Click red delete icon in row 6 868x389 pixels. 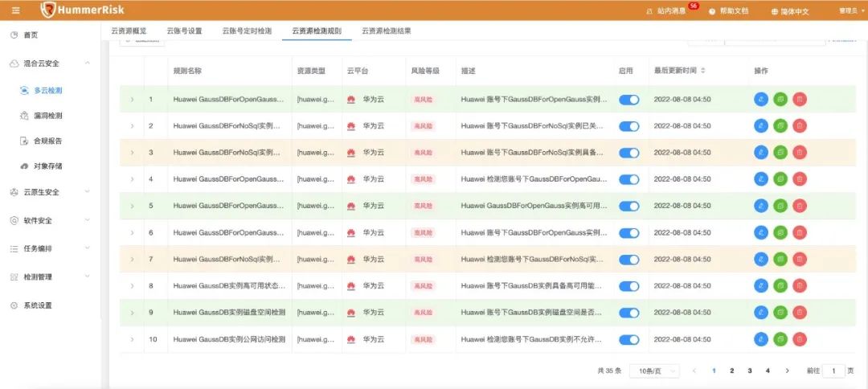(800, 232)
